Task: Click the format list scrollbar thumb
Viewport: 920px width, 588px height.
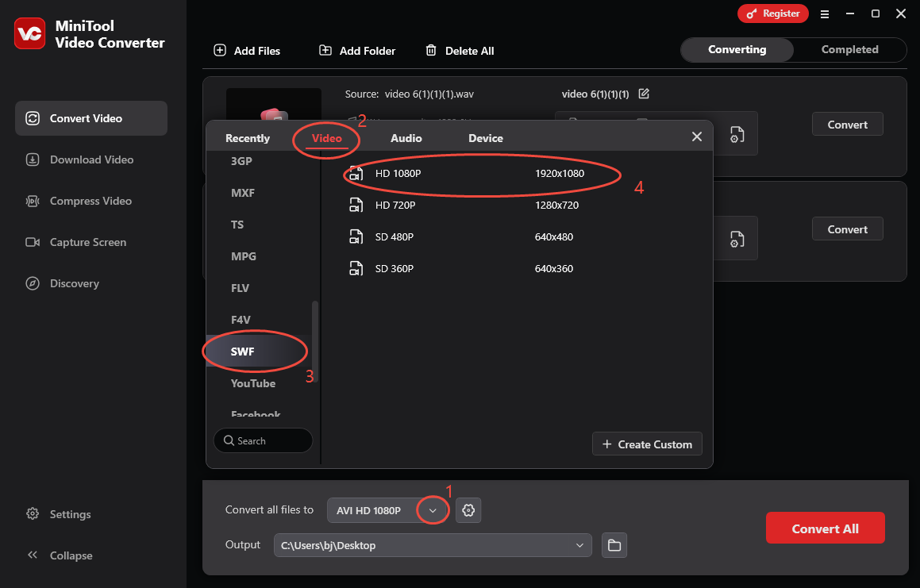Action: 315,341
